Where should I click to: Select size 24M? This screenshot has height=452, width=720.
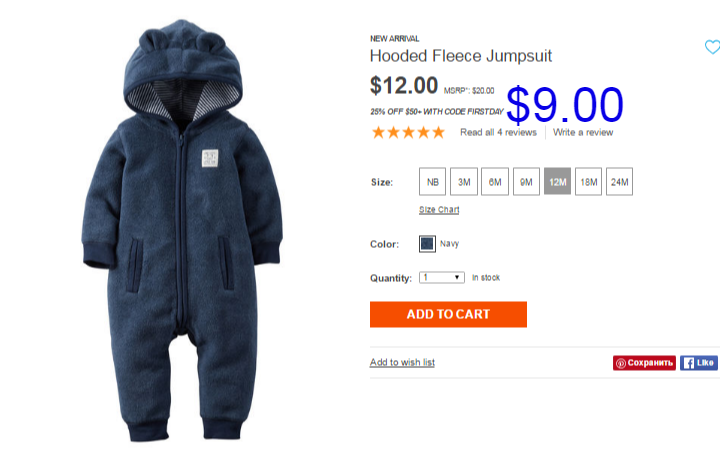click(619, 182)
